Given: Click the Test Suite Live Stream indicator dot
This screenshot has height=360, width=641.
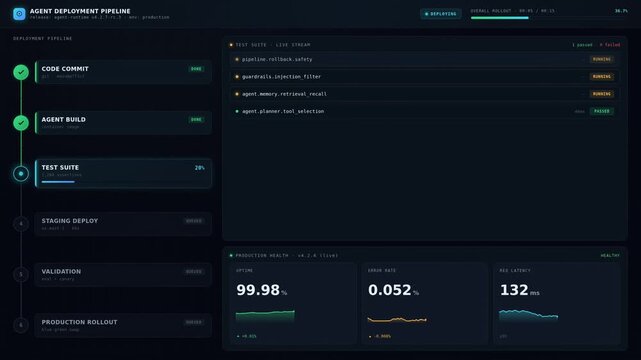Looking at the screenshot, I should [x=231, y=45].
